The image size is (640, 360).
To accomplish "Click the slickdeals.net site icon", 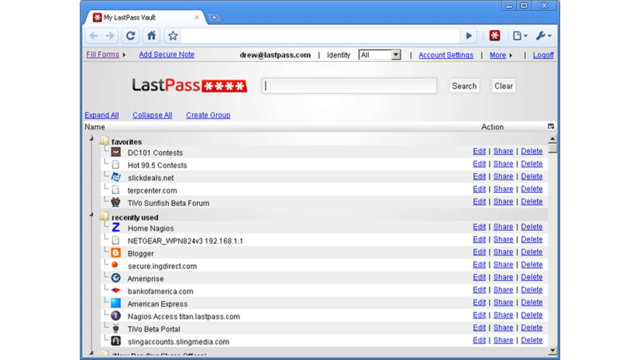I will click(x=116, y=177).
